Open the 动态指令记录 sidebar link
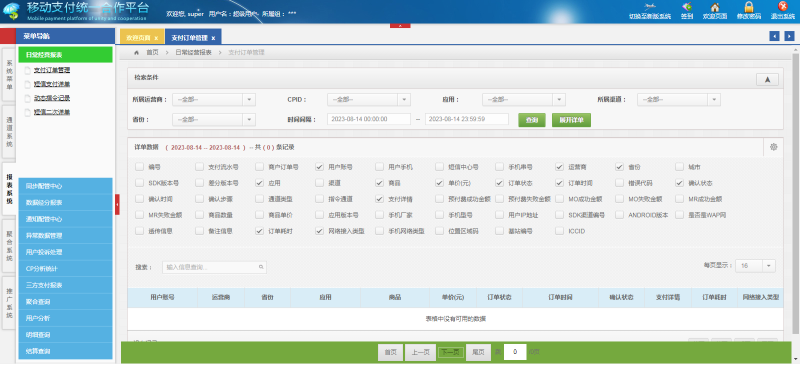This screenshot has height=365, width=800. tap(52, 98)
